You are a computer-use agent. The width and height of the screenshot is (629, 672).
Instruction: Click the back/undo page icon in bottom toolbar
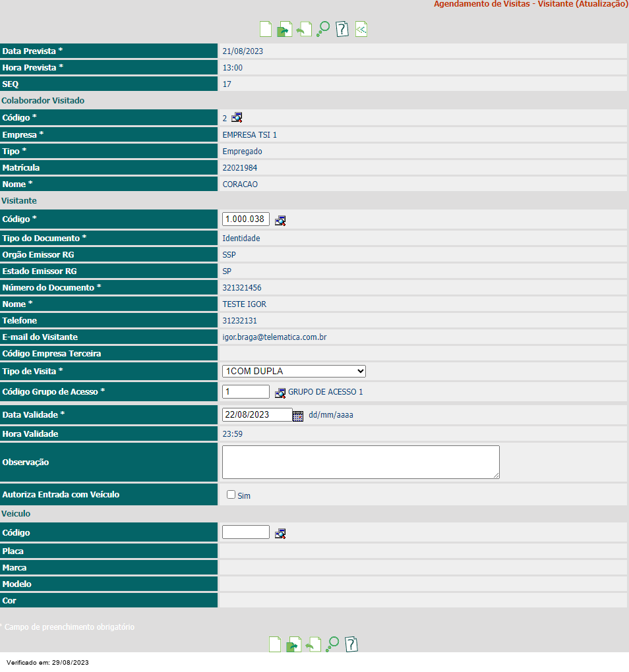click(313, 644)
